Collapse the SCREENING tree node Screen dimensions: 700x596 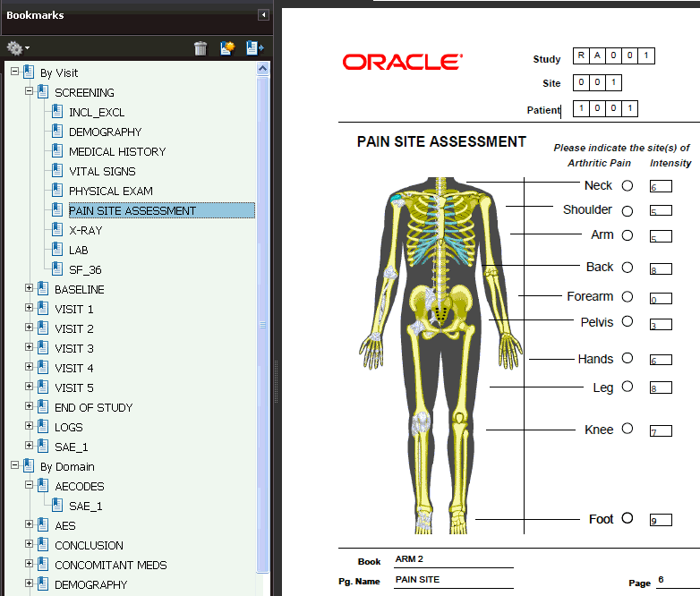pos(29,91)
